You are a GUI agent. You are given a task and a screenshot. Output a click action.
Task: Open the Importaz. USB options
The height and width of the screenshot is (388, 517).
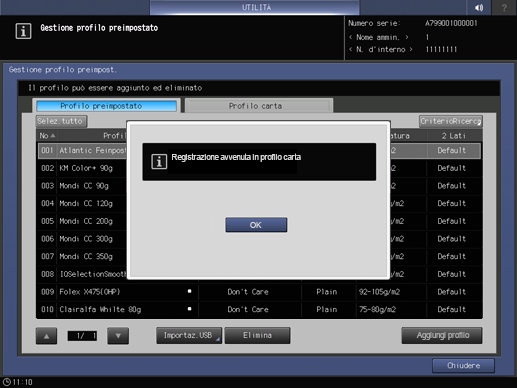[189, 335]
